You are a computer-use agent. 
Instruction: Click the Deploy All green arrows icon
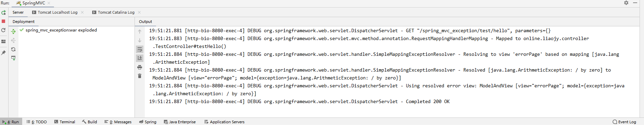(x=13, y=32)
